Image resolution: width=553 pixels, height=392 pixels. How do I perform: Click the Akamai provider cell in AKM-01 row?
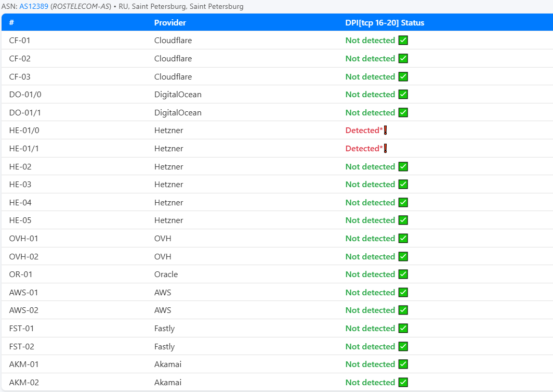pos(167,364)
